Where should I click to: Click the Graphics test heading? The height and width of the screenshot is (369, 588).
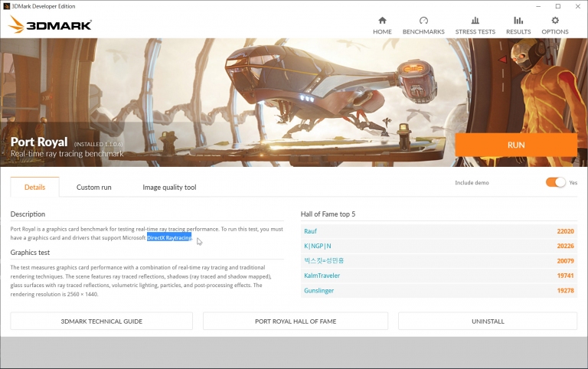(x=30, y=253)
